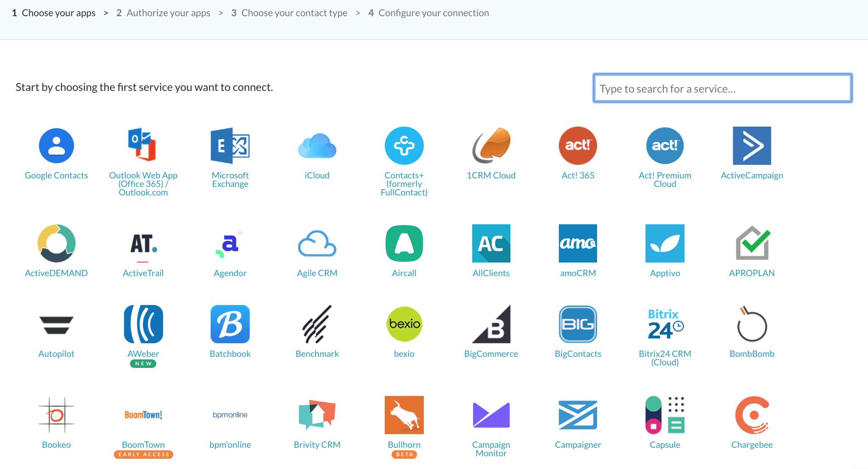Open the Chargebee text link

(752, 445)
